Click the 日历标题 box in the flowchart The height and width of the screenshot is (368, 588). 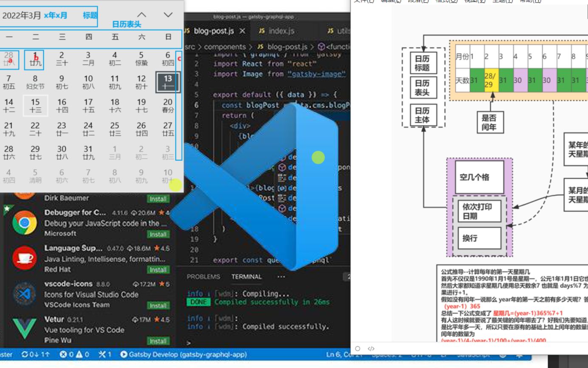click(422, 63)
